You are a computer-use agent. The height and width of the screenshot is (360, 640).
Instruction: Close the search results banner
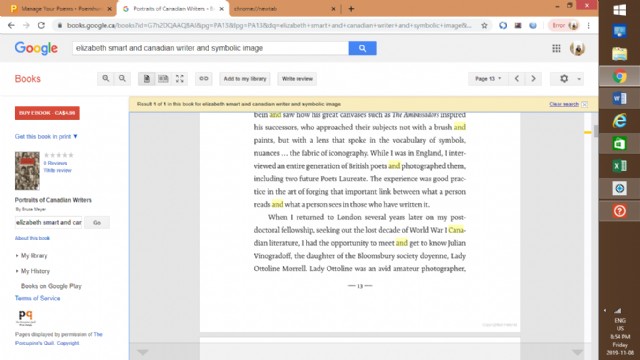(584, 104)
